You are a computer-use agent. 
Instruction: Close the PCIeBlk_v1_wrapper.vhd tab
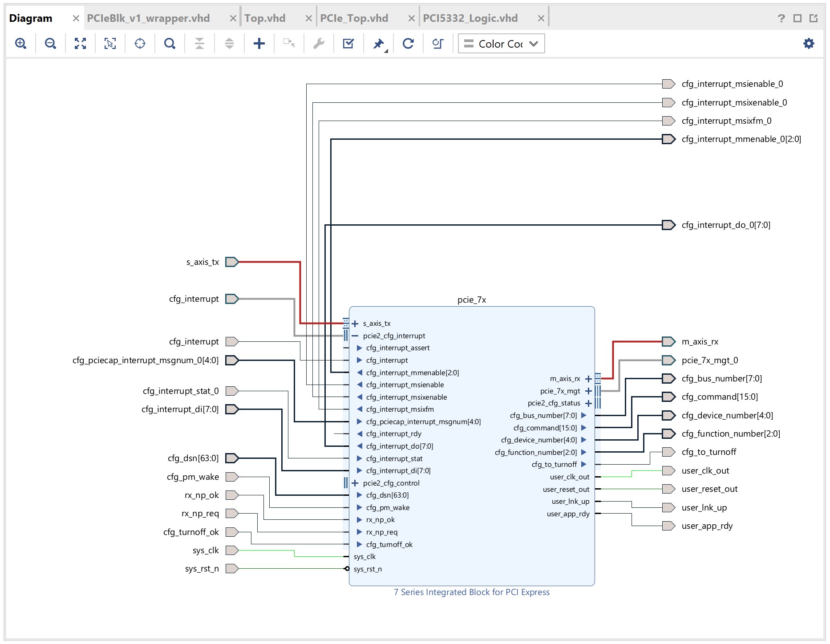[x=233, y=18]
